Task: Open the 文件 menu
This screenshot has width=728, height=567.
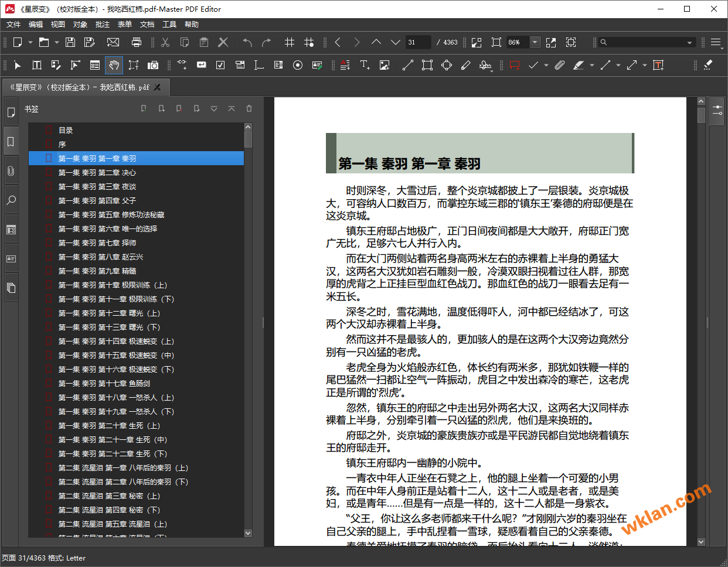Action: pos(13,25)
